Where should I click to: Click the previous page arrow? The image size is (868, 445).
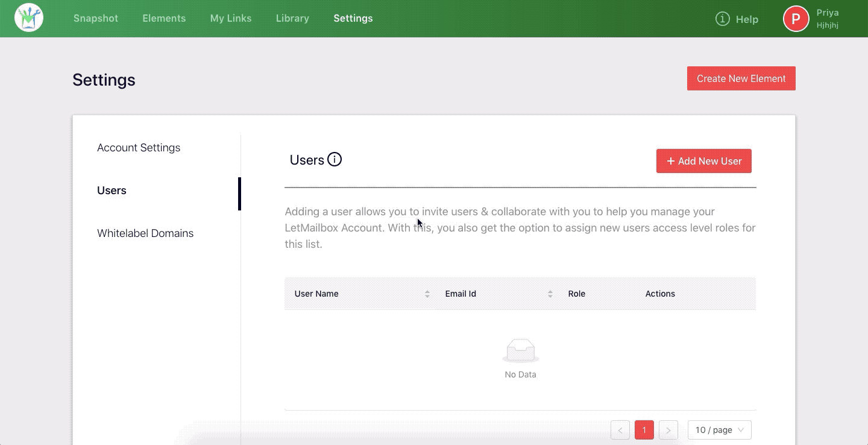point(620,430)
